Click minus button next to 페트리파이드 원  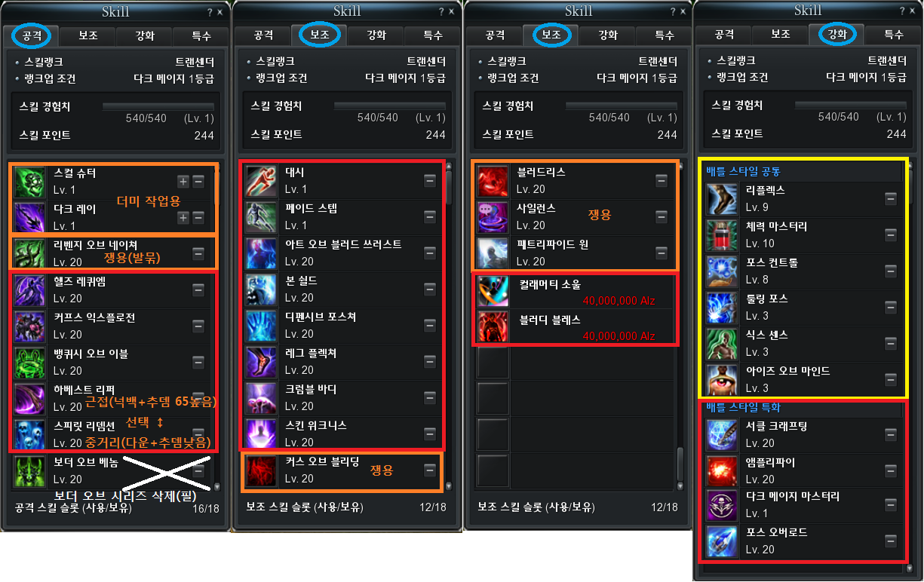[x=662, y=253]
